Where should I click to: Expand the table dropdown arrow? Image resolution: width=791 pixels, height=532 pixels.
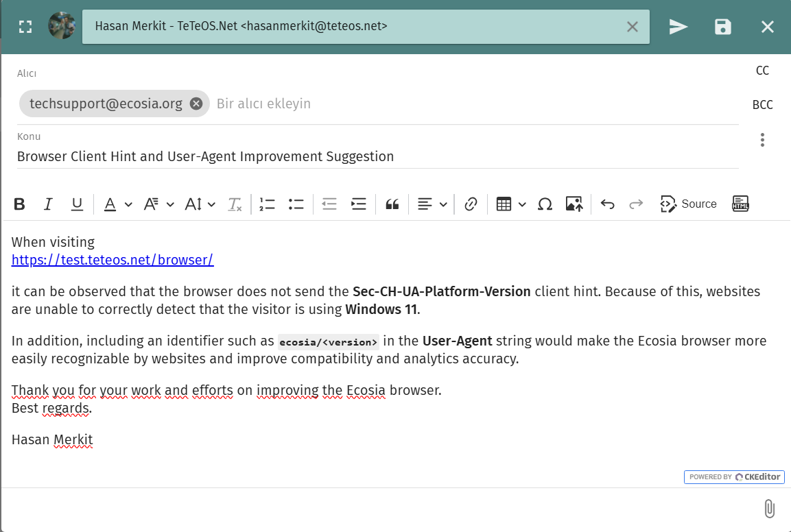click(522, 204)
